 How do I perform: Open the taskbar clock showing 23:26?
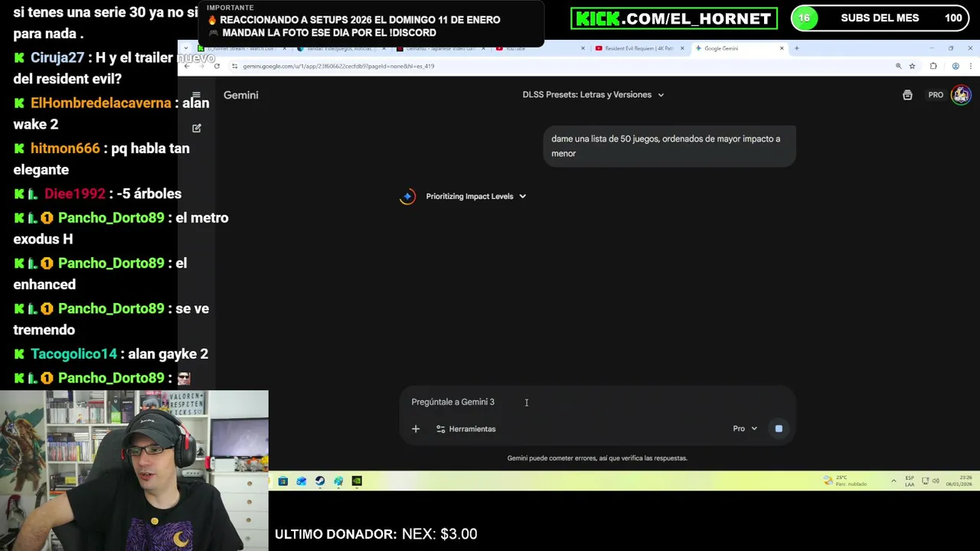(x=959, y=481)
